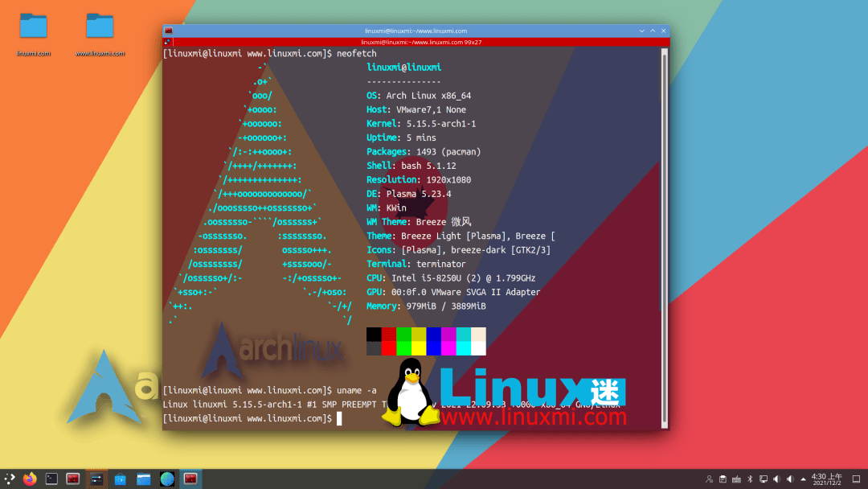Click 'Resolution: 1920x1080' line
Image resolution: width=868 pixels, height=489 pixels.
coord(419,180)
